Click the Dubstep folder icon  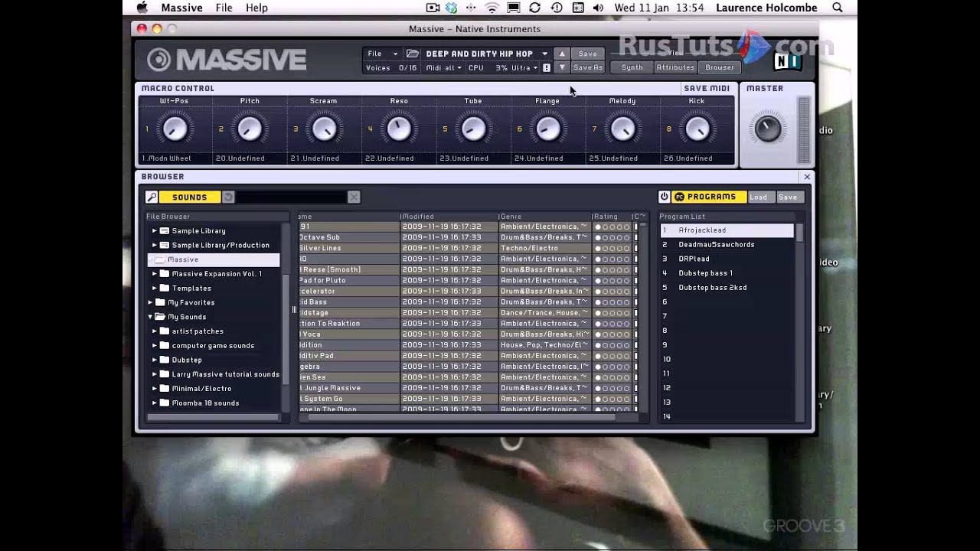[164, 360]
